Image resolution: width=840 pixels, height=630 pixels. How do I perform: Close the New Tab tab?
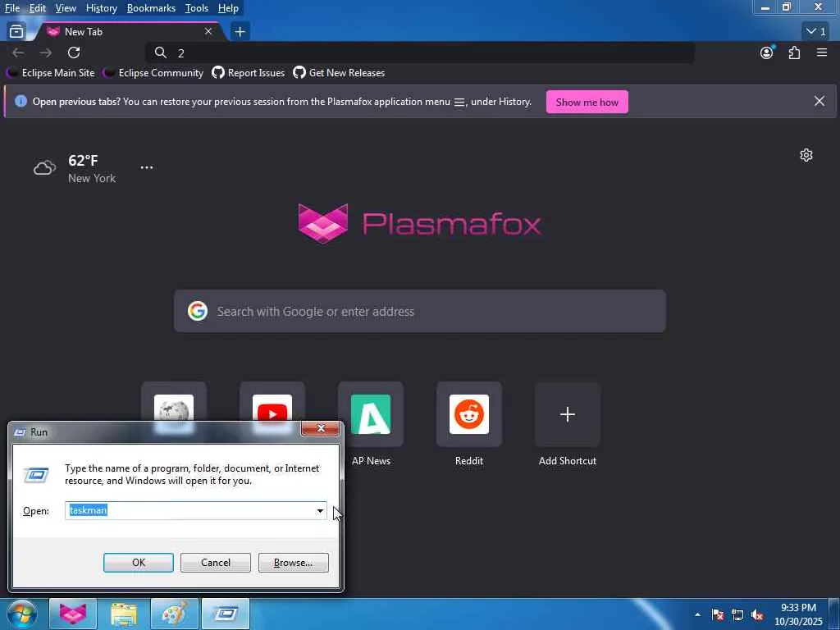point(208,32)
